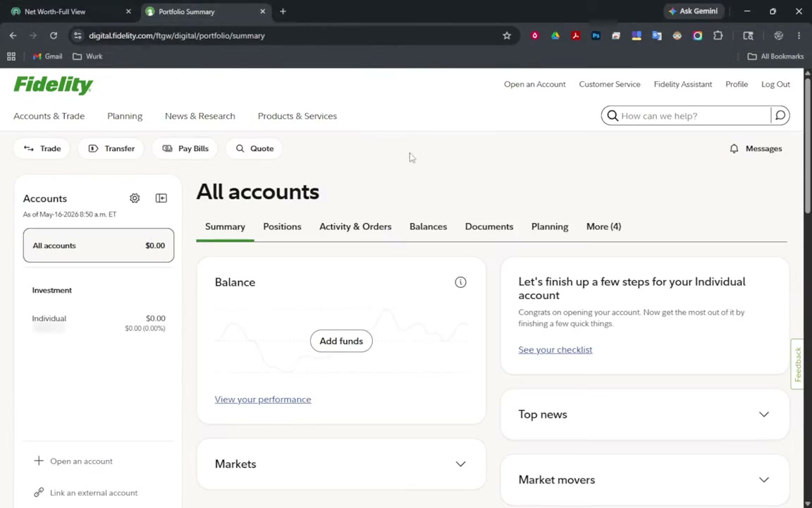Click Link an external account

tap(85, 493)
